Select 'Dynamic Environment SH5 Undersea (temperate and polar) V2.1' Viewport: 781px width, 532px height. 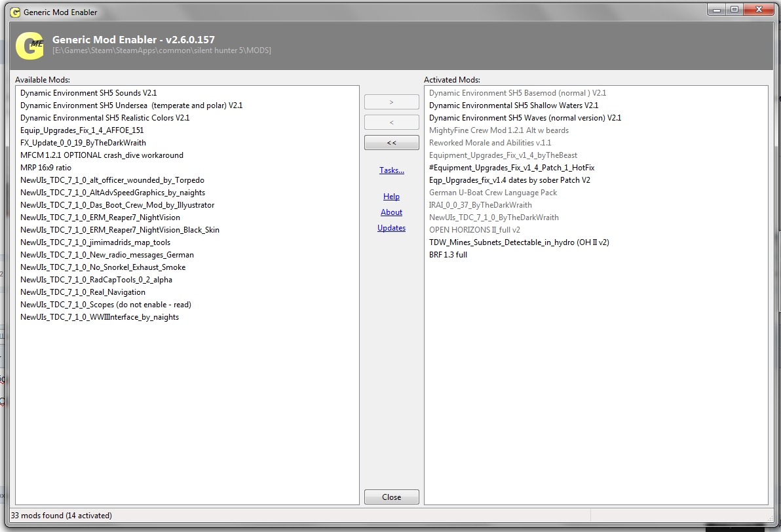point(132,105)
